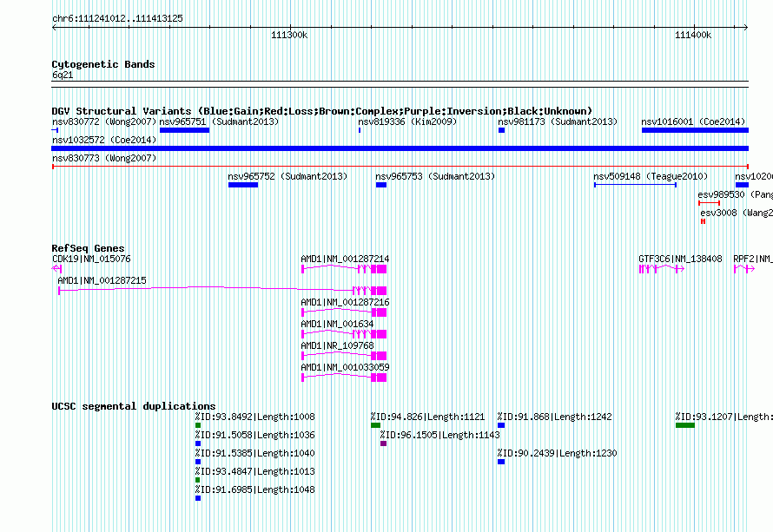Click the nsv981173 (Sudmant2013) label
Image resolution: width=773 pixels, height=532 pixels.
click(x=558, y=122)
